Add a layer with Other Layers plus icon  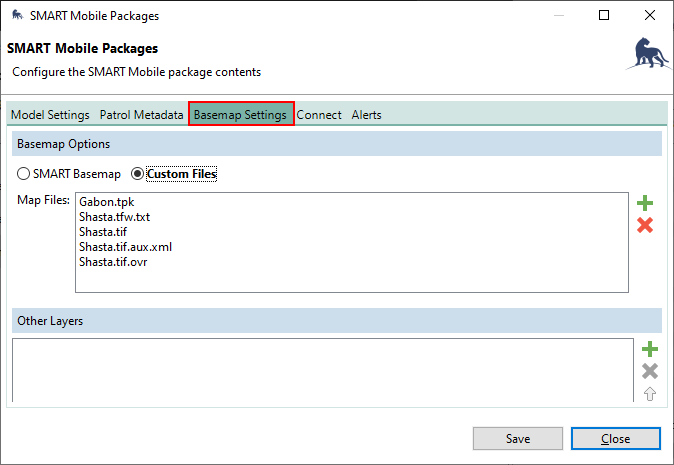coord(650,349)
